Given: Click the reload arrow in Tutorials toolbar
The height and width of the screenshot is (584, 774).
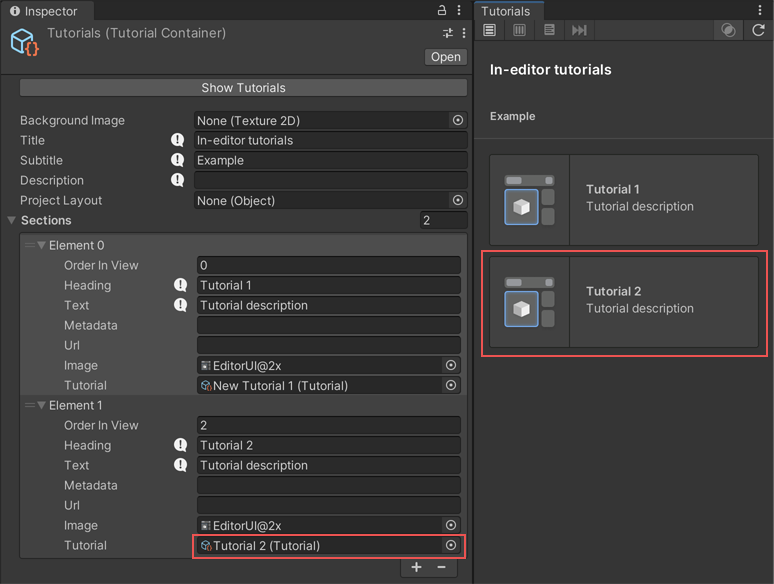Looking at the screenshot, I should point(758,31).
